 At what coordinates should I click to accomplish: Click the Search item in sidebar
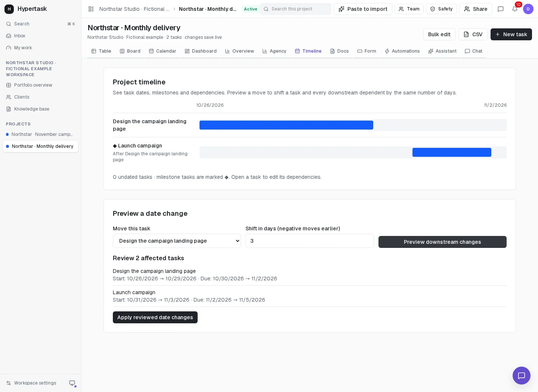[40, 24]
